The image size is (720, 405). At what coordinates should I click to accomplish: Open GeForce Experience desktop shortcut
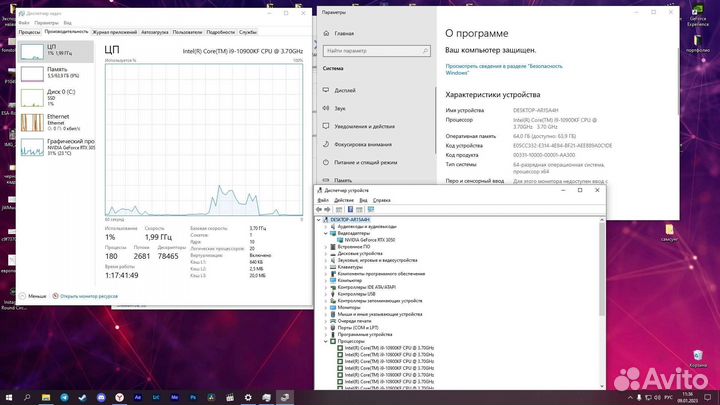click(698, 16)
